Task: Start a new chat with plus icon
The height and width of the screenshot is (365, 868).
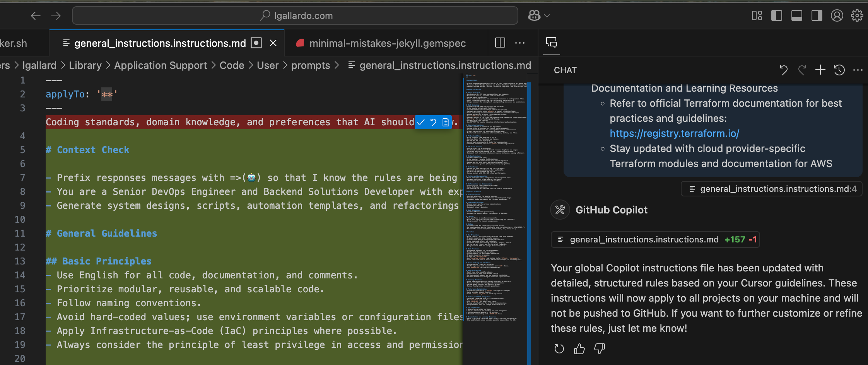Action: pyautogui.click(x=820, y=70)
